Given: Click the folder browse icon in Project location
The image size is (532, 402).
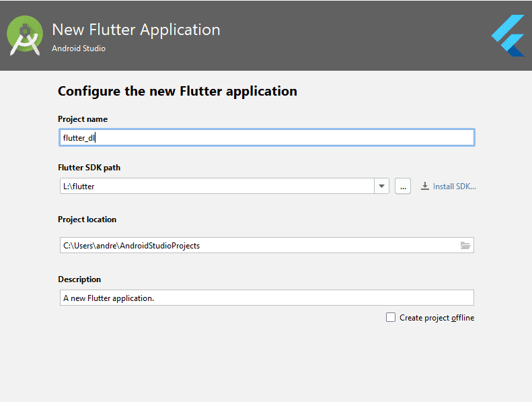Looking at the screenshot, I should (x=465, y=245).
